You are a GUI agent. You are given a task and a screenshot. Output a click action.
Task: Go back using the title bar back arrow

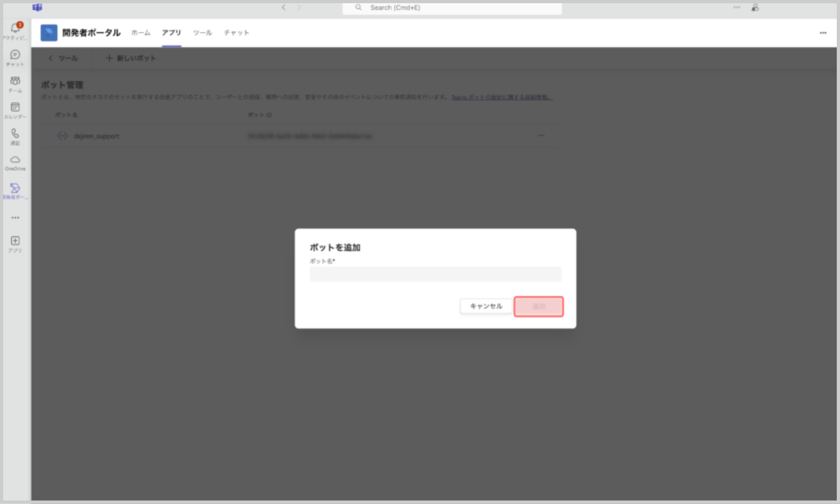tap(284, 8)
